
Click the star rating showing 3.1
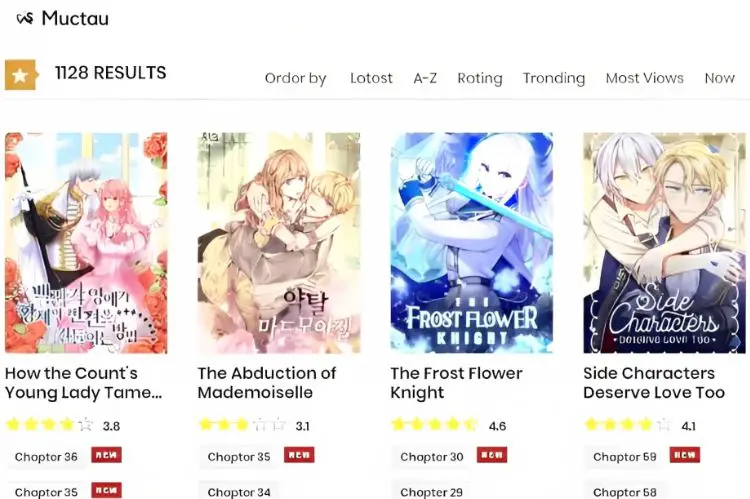click(x=243, y=424)
